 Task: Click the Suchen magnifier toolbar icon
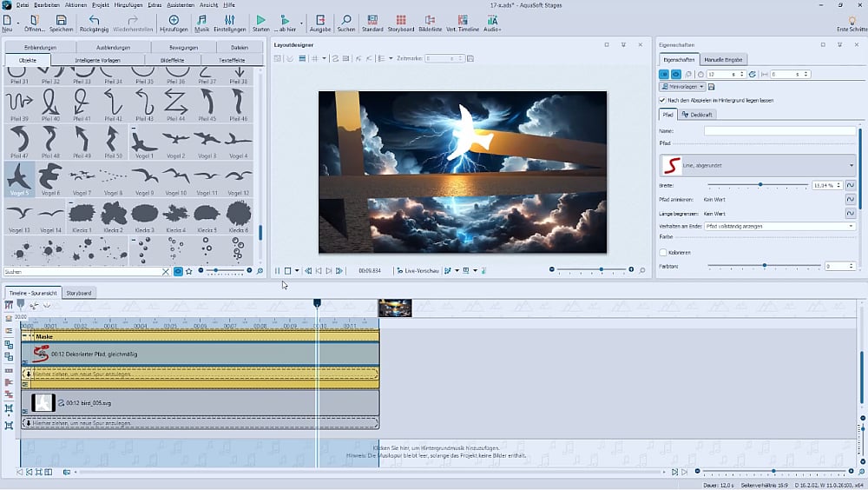point(345,19)
